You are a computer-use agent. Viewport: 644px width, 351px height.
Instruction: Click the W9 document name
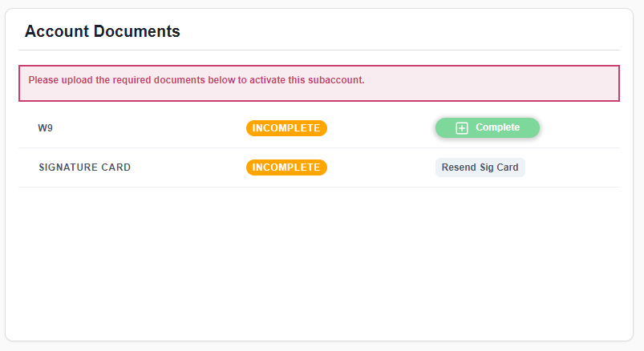tap(45, 128)
